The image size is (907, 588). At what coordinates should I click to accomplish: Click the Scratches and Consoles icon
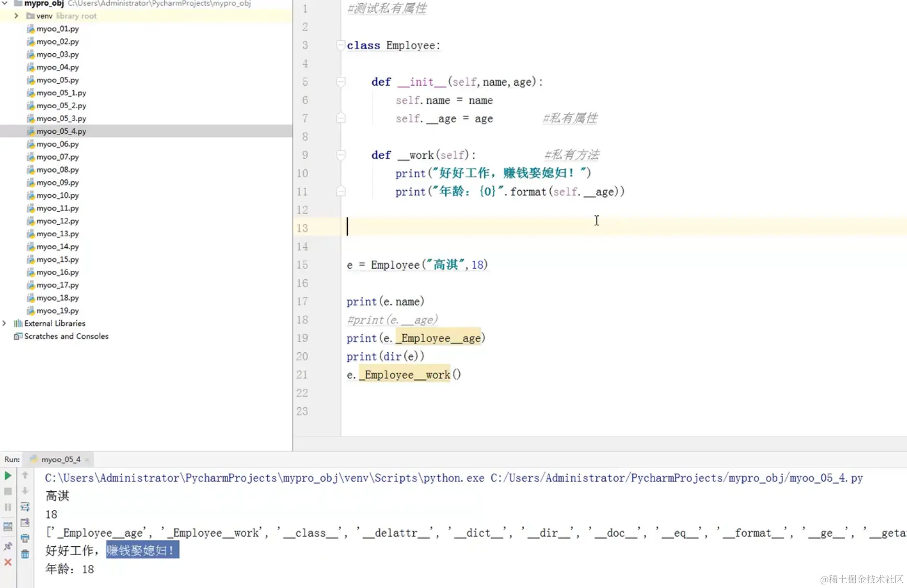pyautogui.click(x=18, y=336)
